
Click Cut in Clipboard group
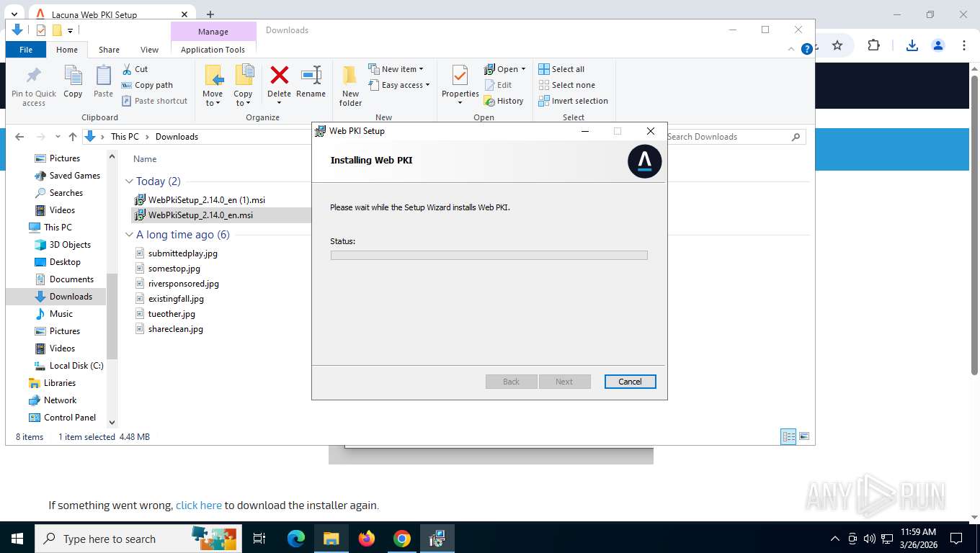(x=135, y=69)
